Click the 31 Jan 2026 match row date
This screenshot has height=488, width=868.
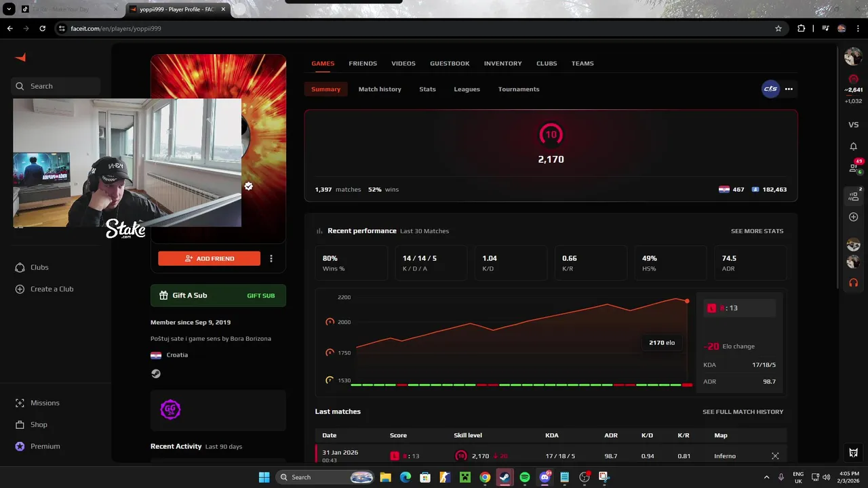pyautogui.click(x=340, y=453)
